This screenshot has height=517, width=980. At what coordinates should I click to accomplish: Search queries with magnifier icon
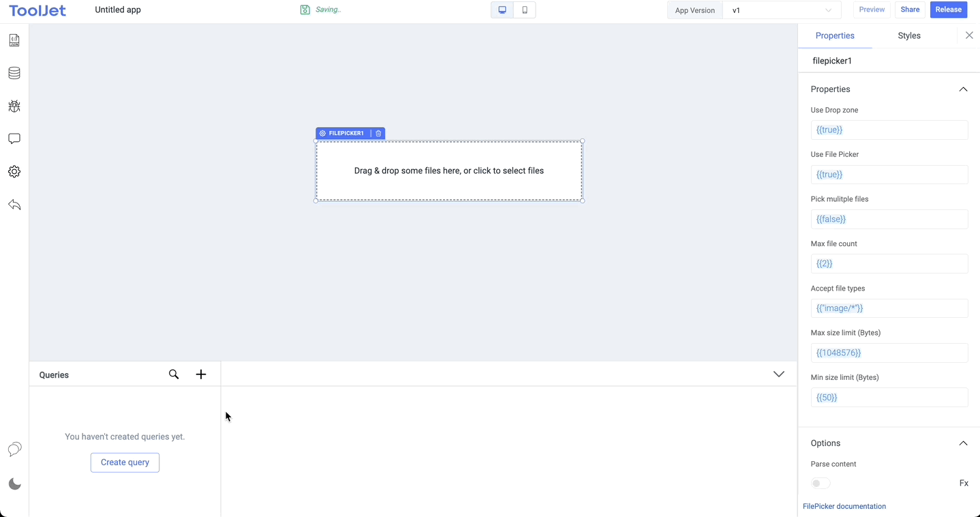click(174, 374)
